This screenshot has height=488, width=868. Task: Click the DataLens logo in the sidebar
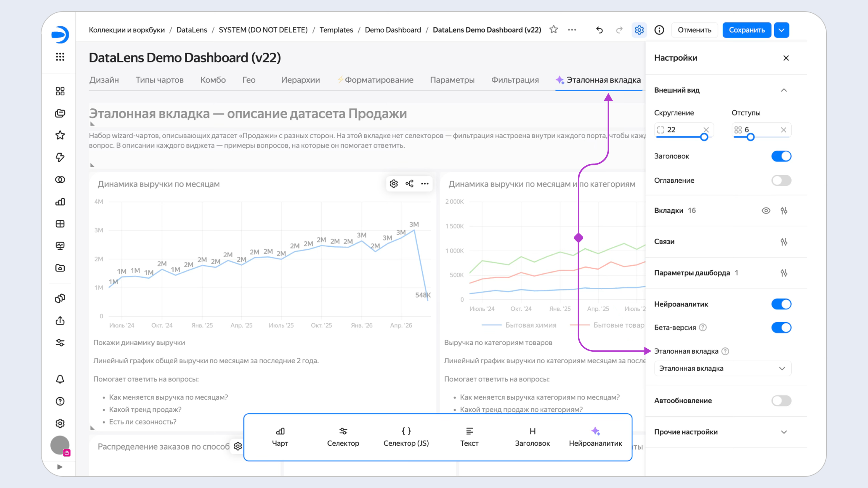click(60, 34)
